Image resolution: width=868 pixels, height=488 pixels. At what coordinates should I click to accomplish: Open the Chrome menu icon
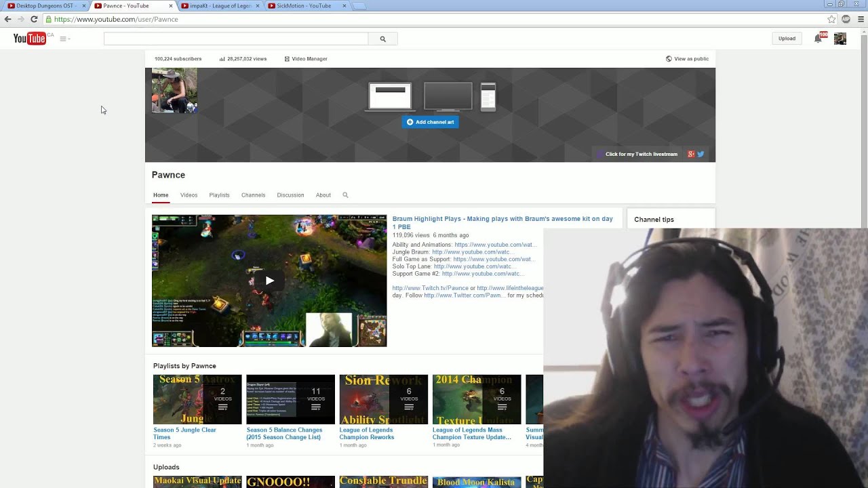[x=861, y=19]
